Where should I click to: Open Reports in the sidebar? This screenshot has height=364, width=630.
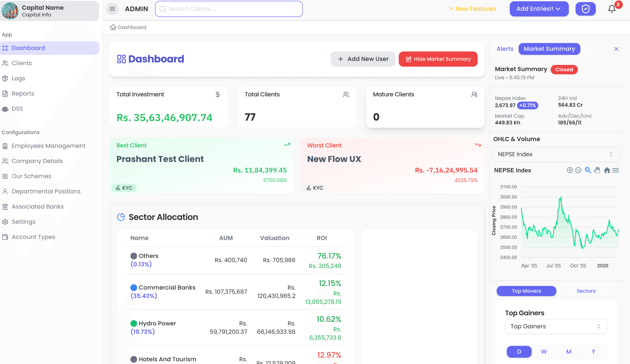[50, 93]
